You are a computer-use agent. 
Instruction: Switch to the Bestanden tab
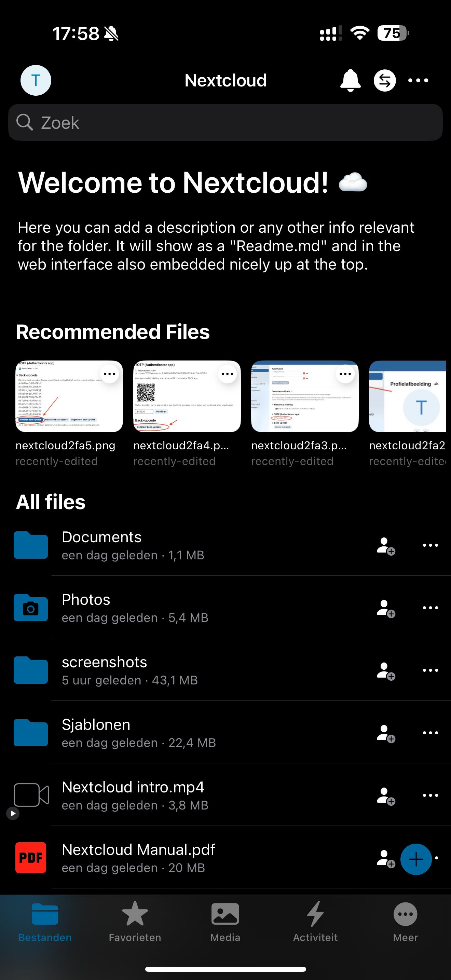point(45,923)
